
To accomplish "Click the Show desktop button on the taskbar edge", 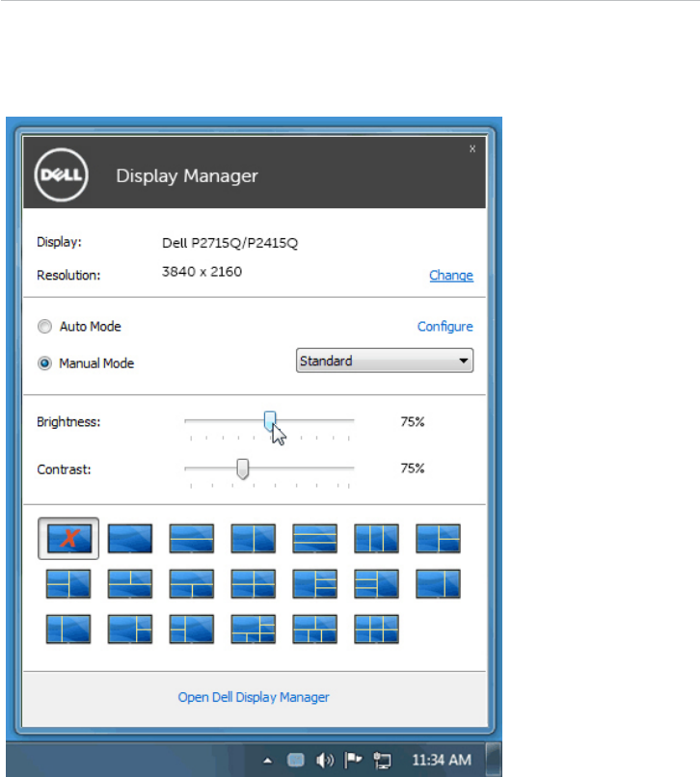I will pyautogui.click(x=494, y=759).
